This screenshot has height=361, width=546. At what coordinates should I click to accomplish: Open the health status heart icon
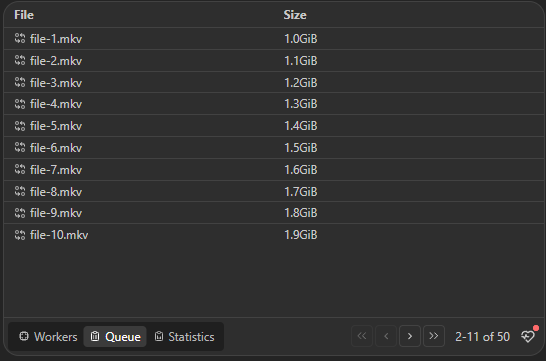click(528, 336)
